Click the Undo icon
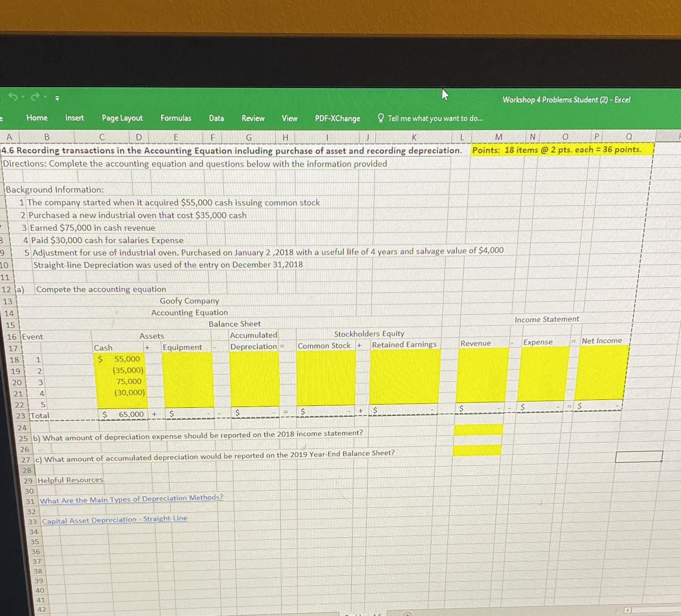The height and width of the screenshot is (616, 681). click(13, 96)
